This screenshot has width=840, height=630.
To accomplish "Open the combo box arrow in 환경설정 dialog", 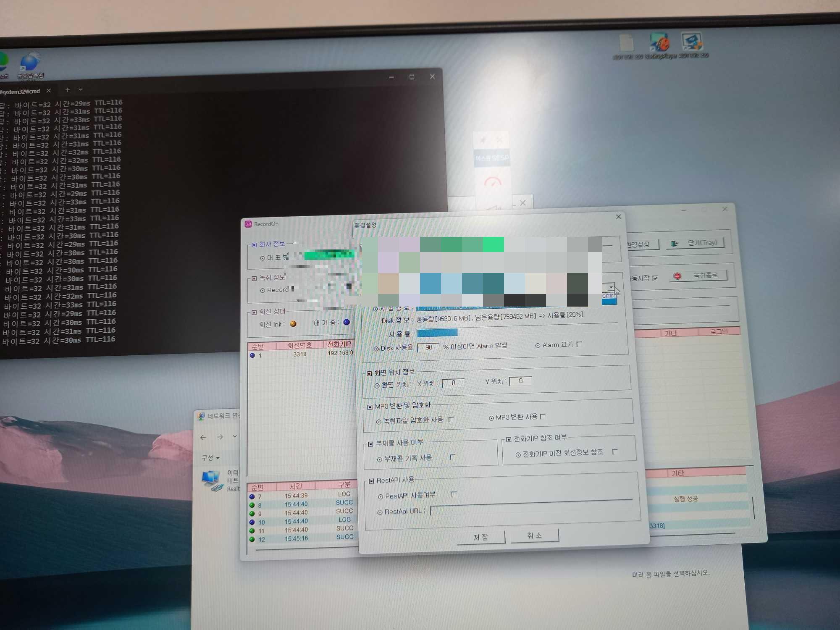I will pos(610,287).
